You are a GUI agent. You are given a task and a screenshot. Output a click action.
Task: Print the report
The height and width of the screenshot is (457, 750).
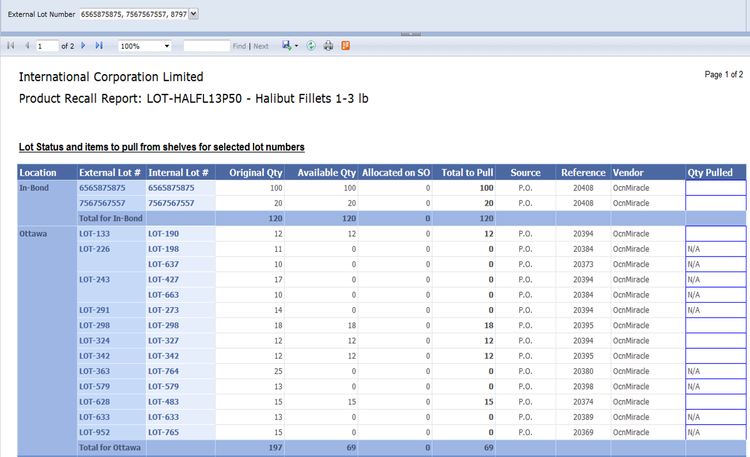(x=328, y=45)
